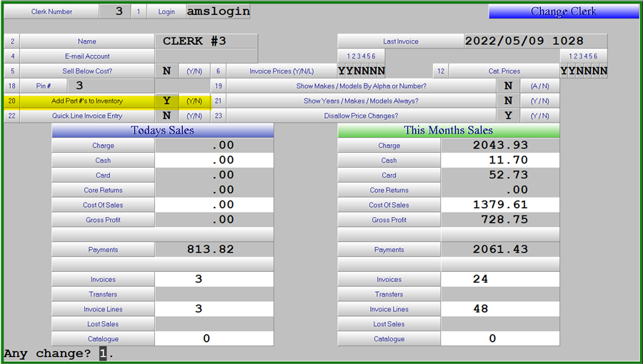This screenshot has height=364, width=643.
Task: Click the This Months Invoice Lines value 48
Action: tap(500, 309)
